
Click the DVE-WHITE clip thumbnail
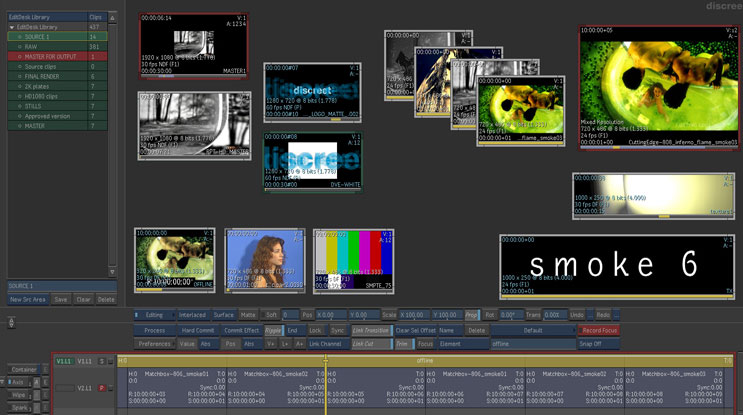313,162
